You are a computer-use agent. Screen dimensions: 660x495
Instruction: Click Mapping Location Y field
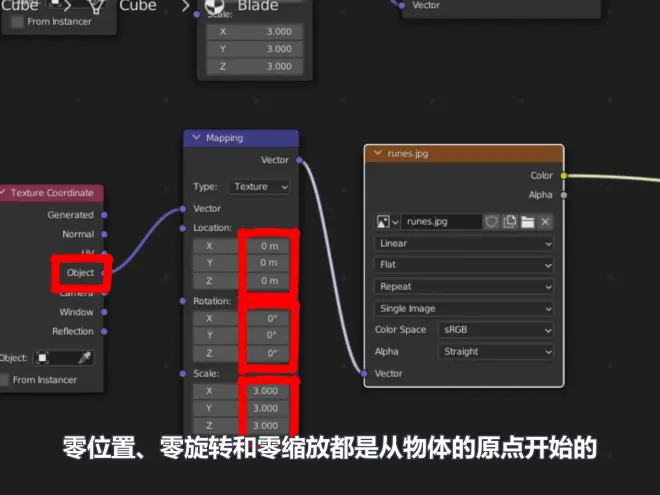click(242, 263)
